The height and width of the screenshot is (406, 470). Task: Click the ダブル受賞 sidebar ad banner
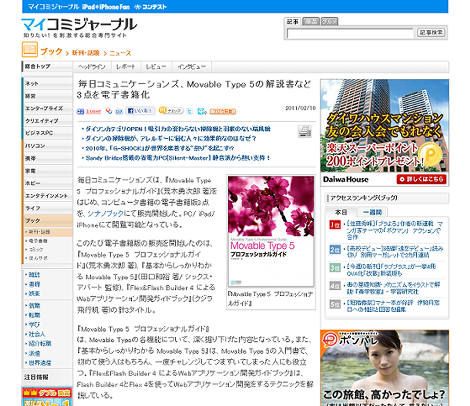tap(47, 397)
